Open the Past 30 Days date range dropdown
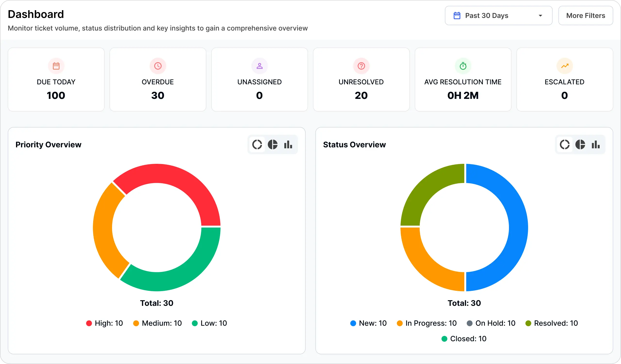 [x=498, y=16]
